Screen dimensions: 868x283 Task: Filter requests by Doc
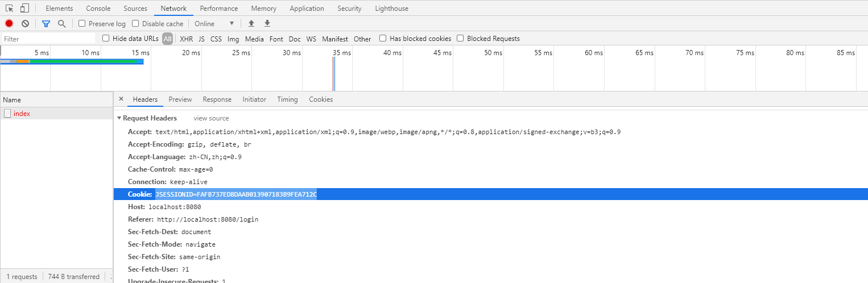[295, 39]
